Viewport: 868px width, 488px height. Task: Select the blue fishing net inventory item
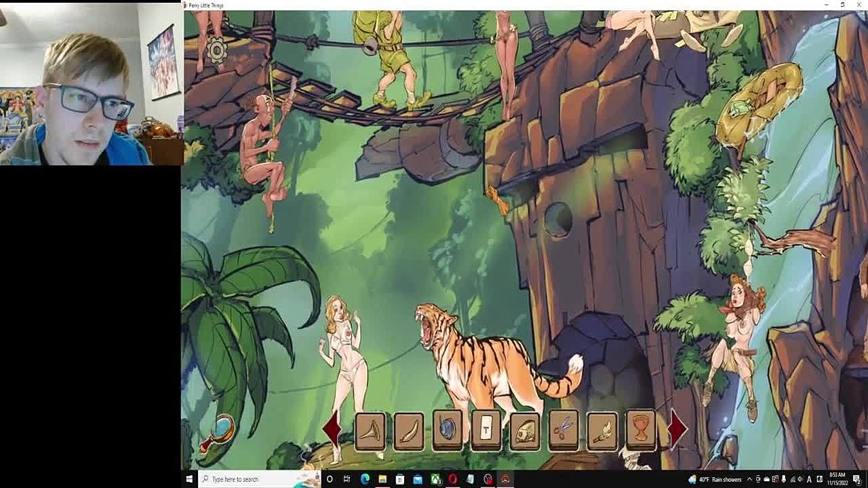pyautogui.click(x=448, y=430)
